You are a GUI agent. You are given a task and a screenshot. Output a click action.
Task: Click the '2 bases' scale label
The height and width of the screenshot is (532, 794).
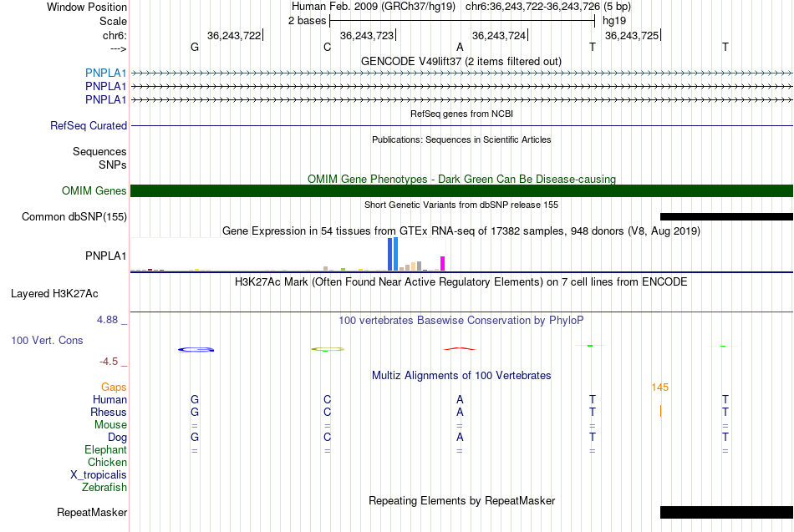coord(308,21)
